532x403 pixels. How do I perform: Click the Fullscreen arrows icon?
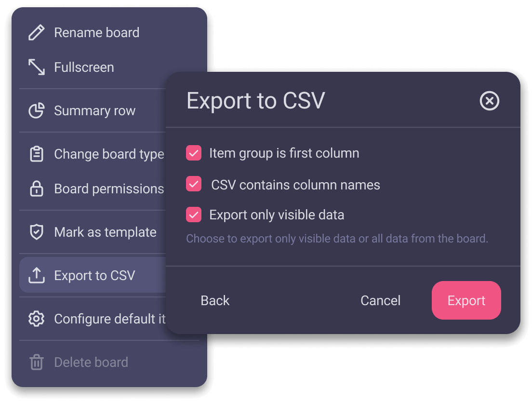click(36, 67)
